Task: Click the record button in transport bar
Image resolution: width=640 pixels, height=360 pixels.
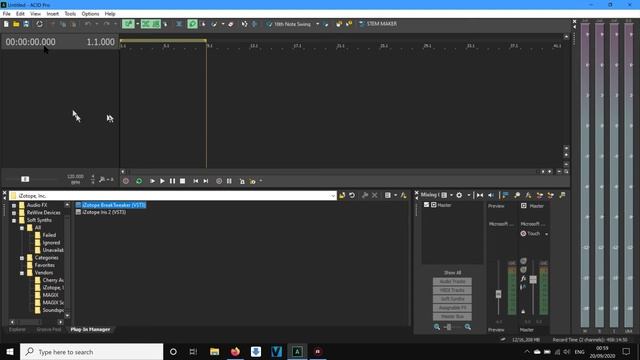Action: pyautogui.click(x=126, y=181)
